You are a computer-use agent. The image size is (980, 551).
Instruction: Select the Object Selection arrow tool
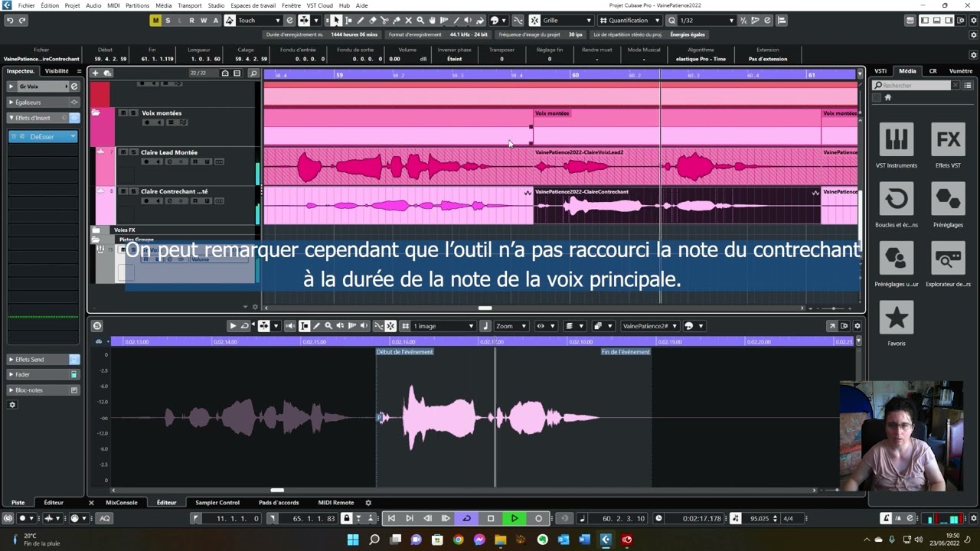pyautogui.click(x=336, y=21)
